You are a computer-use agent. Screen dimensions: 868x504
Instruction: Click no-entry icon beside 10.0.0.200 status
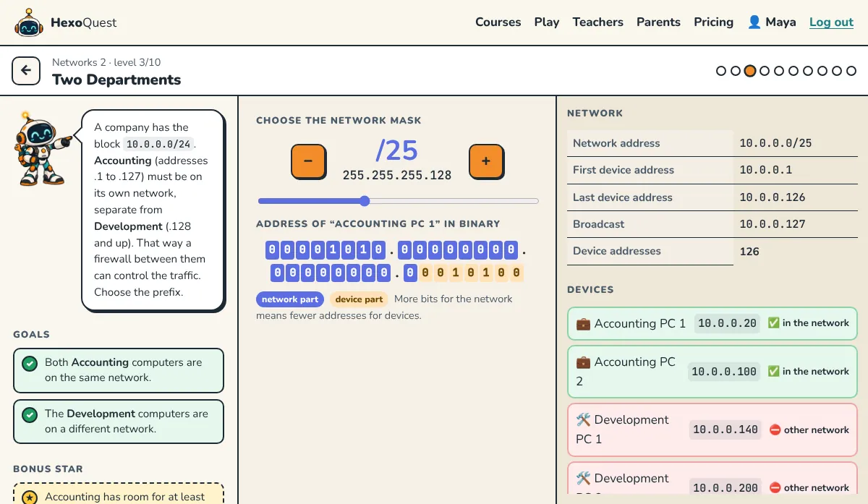point(775,488)
